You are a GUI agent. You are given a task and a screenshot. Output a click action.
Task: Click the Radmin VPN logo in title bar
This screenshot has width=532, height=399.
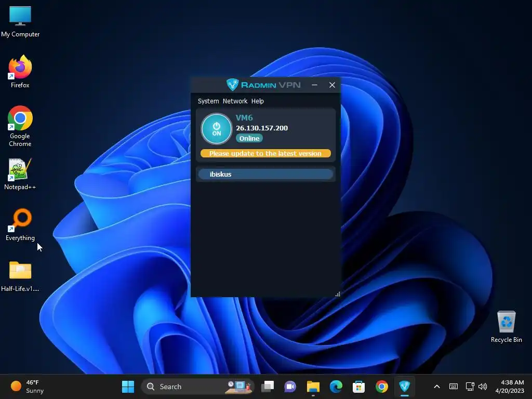point(263,85)
